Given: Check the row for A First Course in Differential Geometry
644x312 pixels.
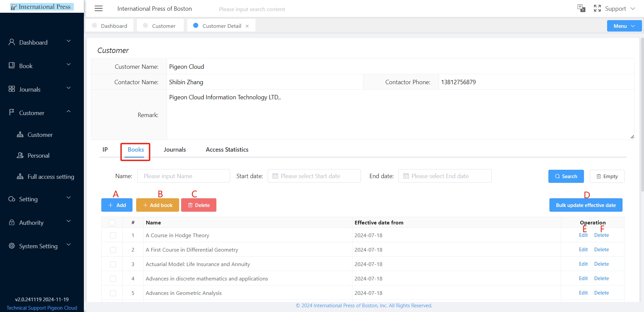Looking at the screenshot, I should pyautogui.click(x=113, y=250).
